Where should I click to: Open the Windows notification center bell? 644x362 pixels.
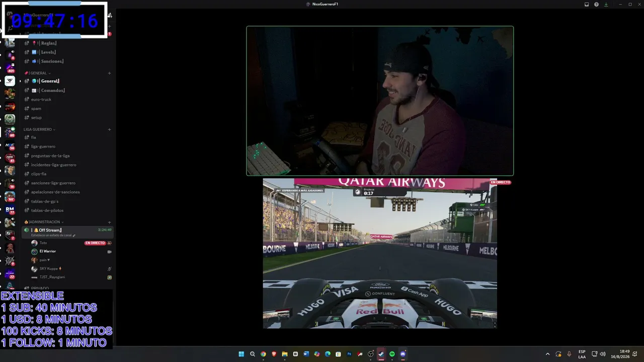click(x=635, y=354)
